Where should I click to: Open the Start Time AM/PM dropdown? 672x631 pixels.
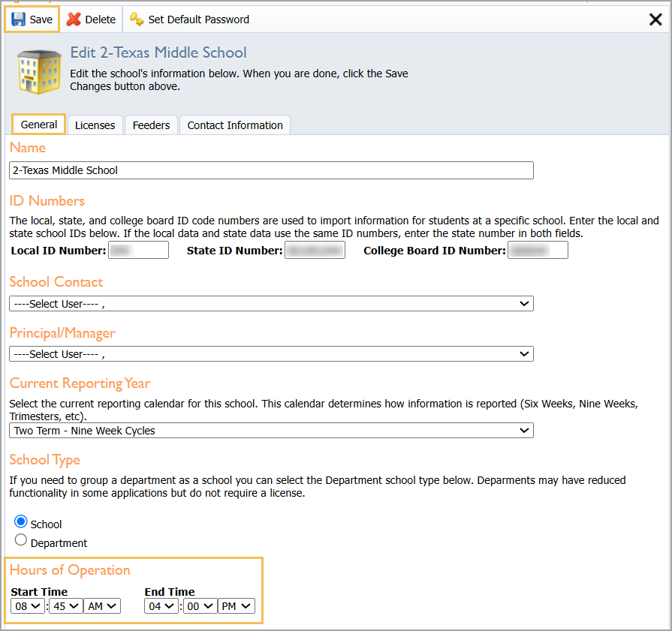pos(102,606)
